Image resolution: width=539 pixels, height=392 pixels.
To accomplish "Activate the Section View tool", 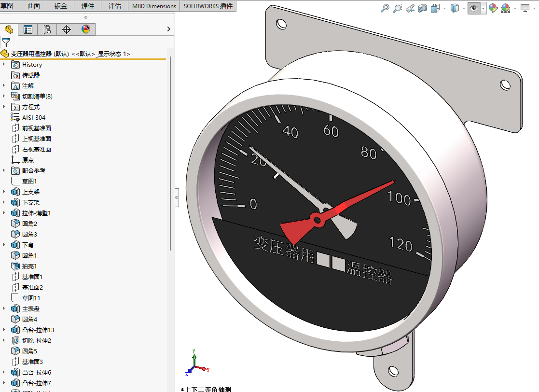I will point(423,8).
